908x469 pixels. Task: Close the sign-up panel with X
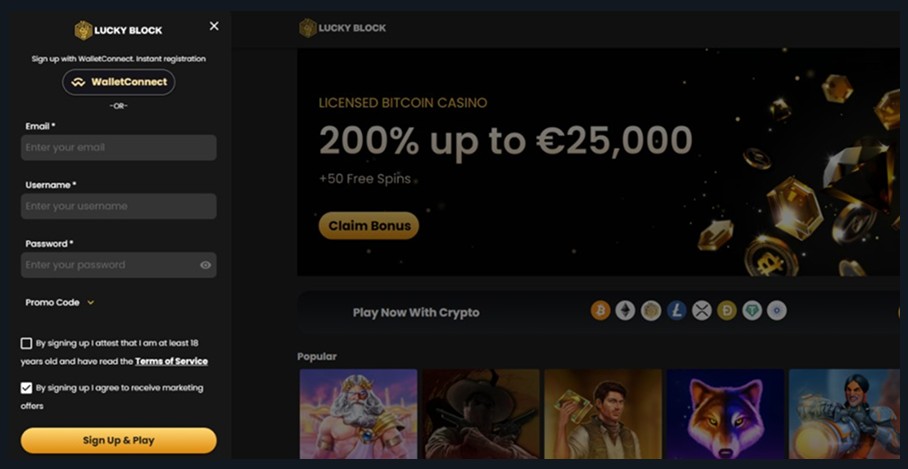pyautogui.click(x=214, y=26)
